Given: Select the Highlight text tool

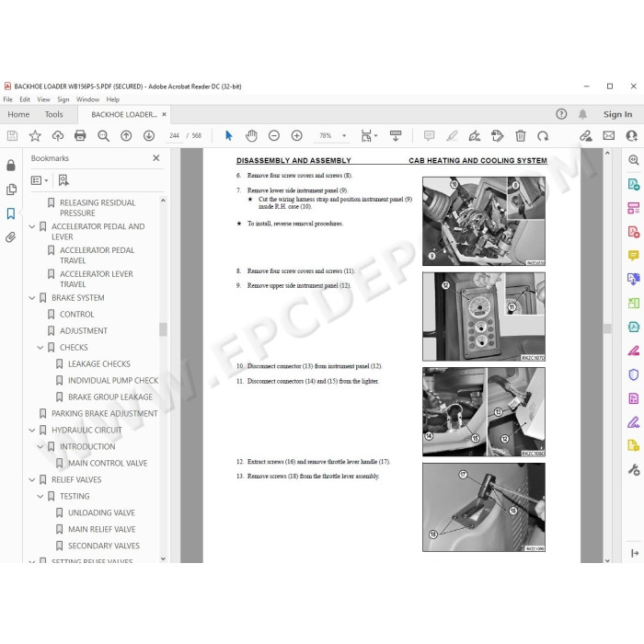Looking at the screenshot, I should [452, 135].
